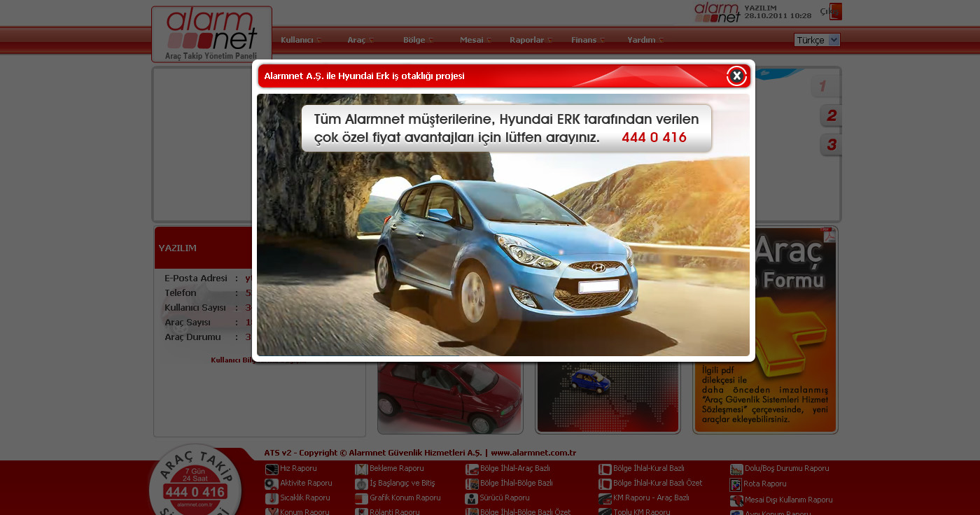Click the Sıcaklık Raporu thermometer icon
The width and height of the screenshot is (980, 515).
pyautogui.click(x=272, y=498)
